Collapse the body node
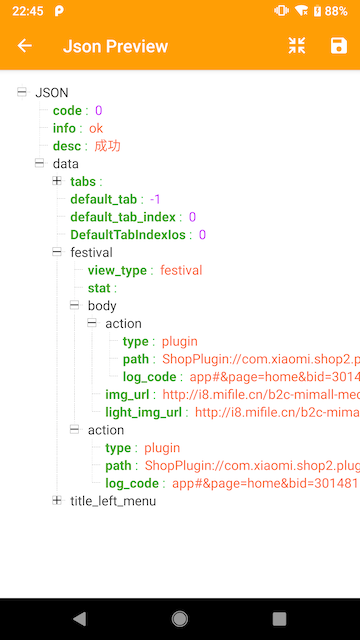The width and height of the screenshot is (360, 640). click(74, 305)
